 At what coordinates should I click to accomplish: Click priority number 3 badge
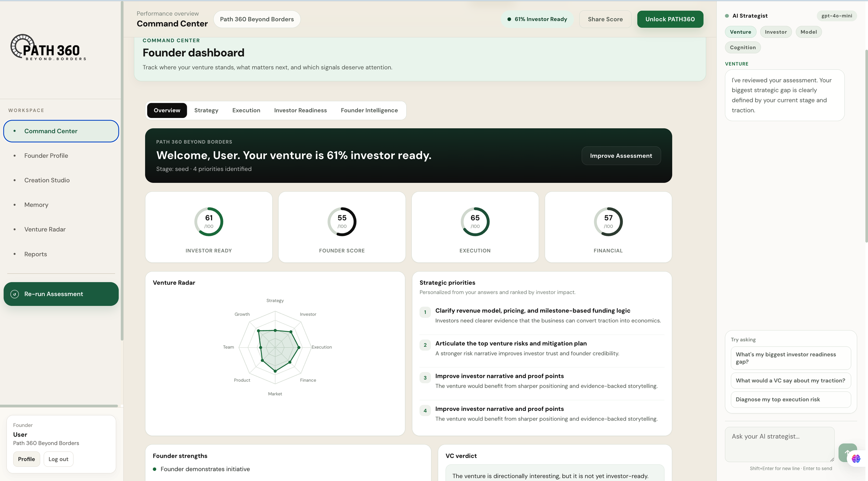click(425, 378)
